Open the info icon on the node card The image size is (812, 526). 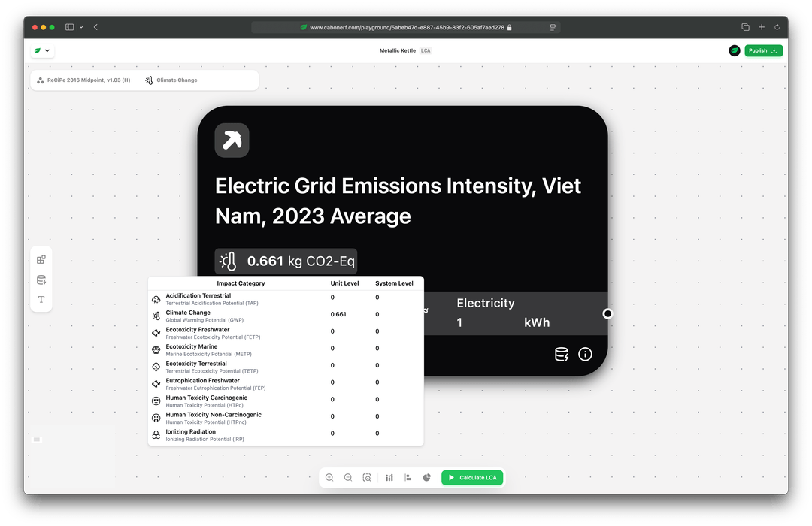[x=585, y=354]
